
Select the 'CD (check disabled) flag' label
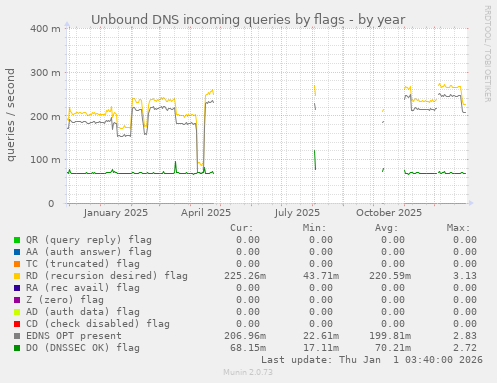click(98, 324)
